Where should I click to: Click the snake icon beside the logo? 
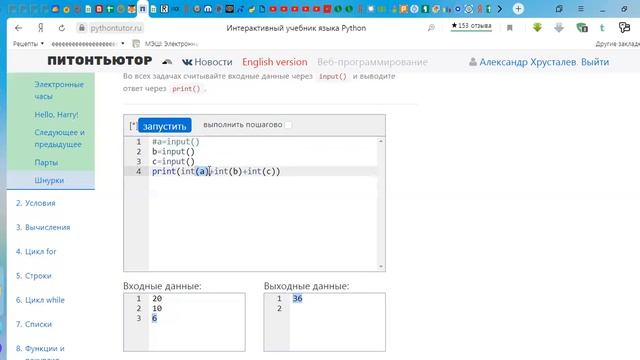(167, 62)
